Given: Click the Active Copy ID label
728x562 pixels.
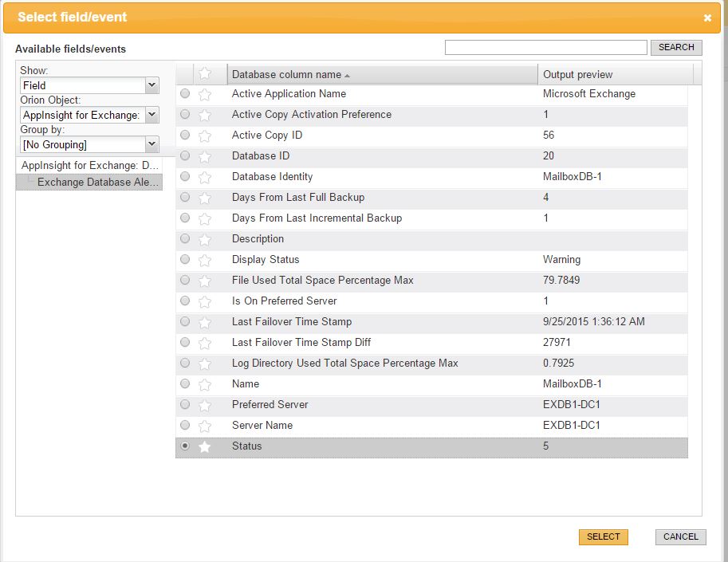Looking at the screenshot, I should tap(267, 135).
